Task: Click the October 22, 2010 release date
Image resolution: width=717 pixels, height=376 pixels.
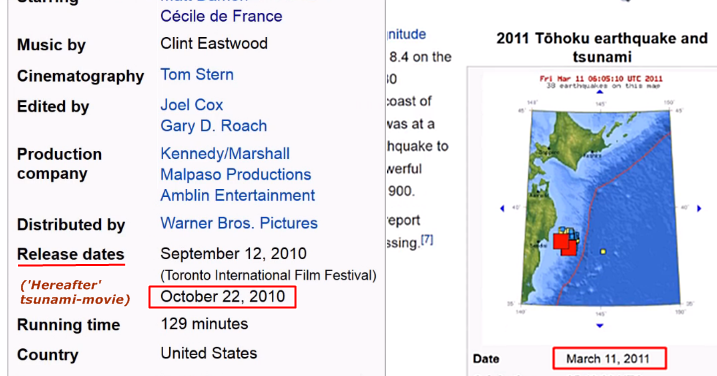Action: point(223,297)
